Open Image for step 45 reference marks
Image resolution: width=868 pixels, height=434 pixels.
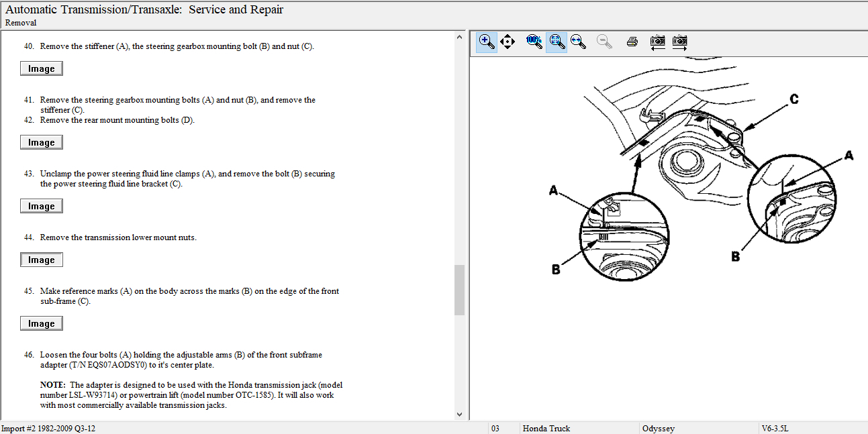coord(42,323)
